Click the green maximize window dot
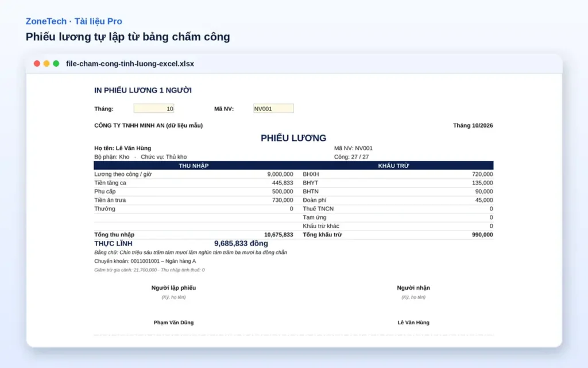The width and height of the screenshot is (588, 368). point(56,63)
